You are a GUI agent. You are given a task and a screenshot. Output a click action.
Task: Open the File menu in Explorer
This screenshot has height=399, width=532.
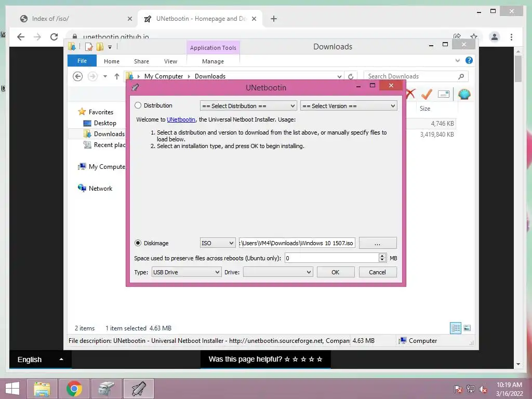[82, 61]
